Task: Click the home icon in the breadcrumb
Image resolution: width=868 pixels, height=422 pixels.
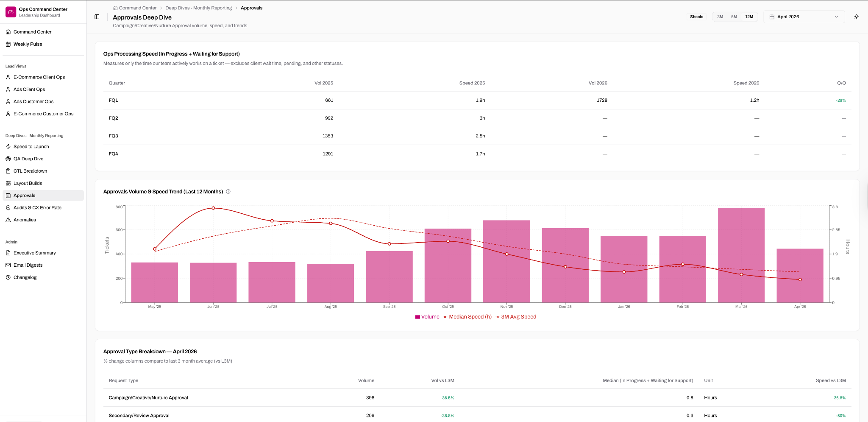Action: [x=115, y=8]
